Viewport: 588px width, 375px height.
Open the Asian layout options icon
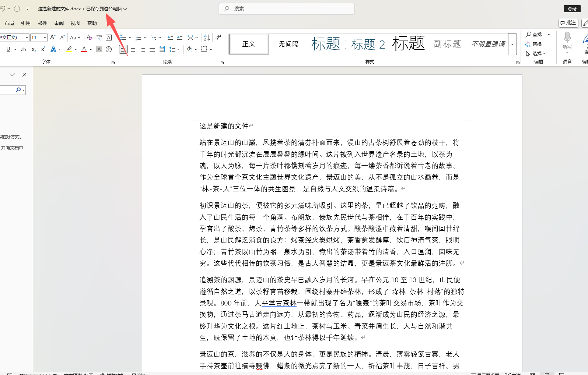pos(190,37)
